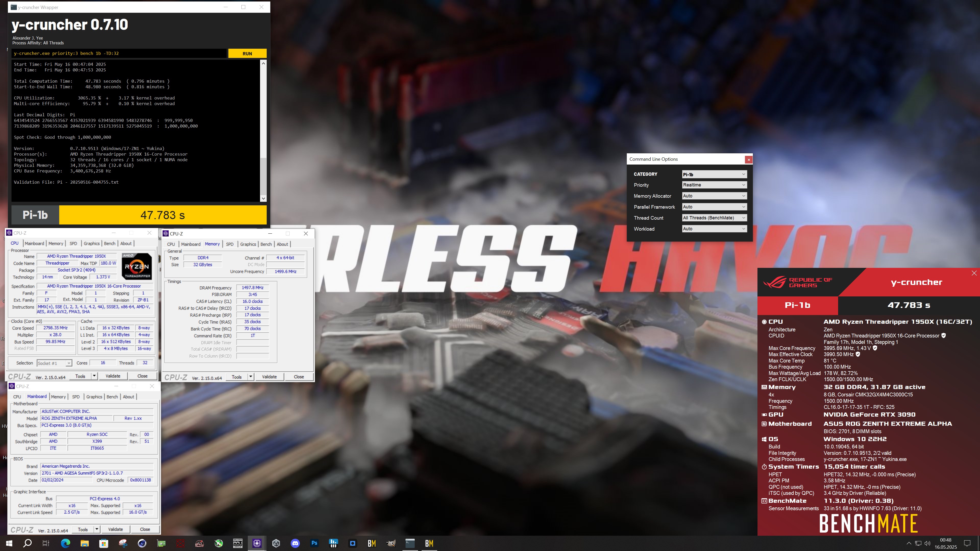The image size is (980, 551).
Task: Click the down arrow of the y-cruncher output scrollbar
Action: 263,198
